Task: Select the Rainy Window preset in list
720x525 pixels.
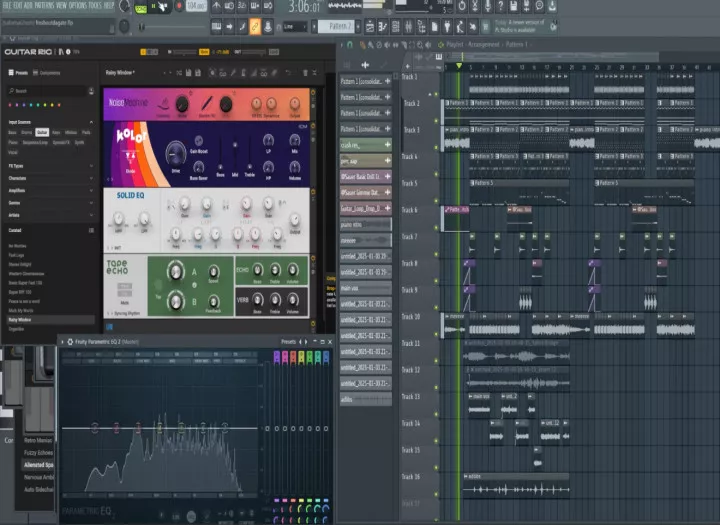Action: 51,320
